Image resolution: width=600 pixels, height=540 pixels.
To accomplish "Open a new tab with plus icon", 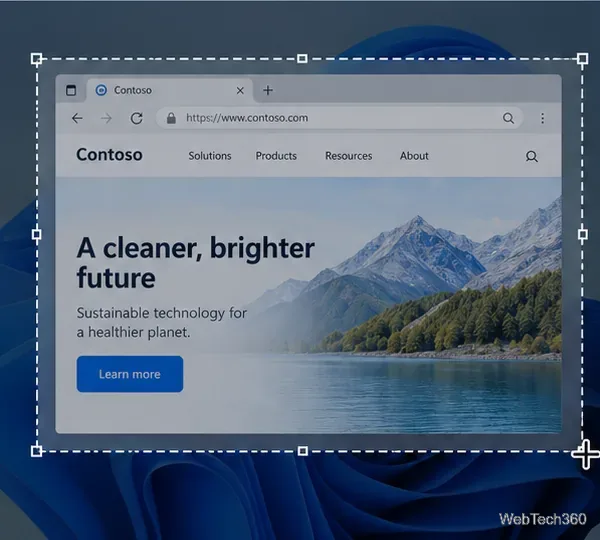I will click(x=268, y=90).
